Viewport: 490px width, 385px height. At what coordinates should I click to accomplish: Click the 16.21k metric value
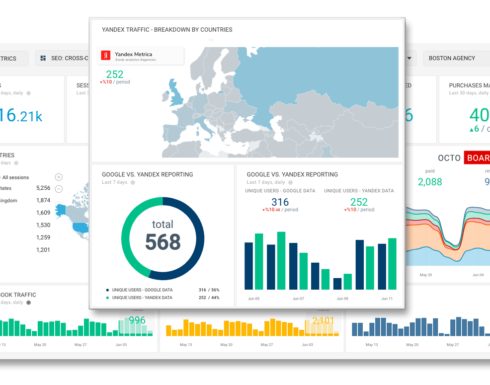[21, 115]
